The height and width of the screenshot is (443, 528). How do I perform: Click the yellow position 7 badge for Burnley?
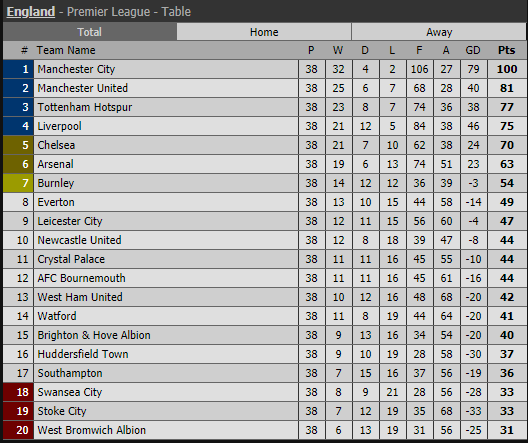[18, 183]
